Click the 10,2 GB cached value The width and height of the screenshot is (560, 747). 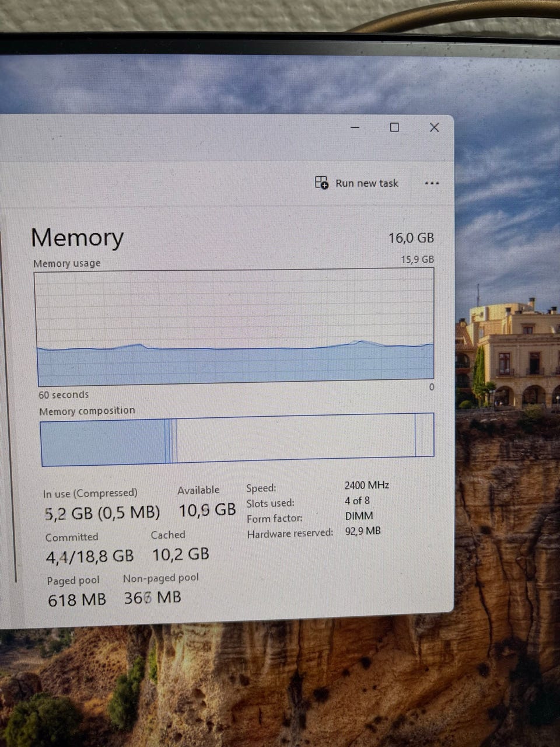click(x=181, y=554)
